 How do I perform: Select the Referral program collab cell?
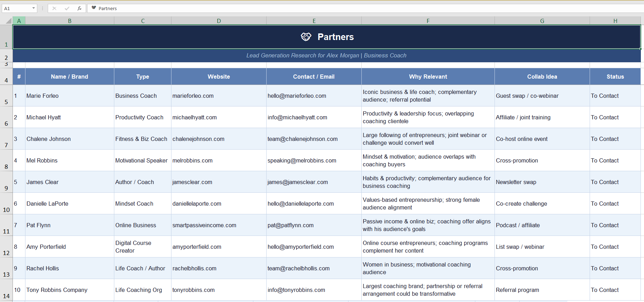click(x=542, y=290)
